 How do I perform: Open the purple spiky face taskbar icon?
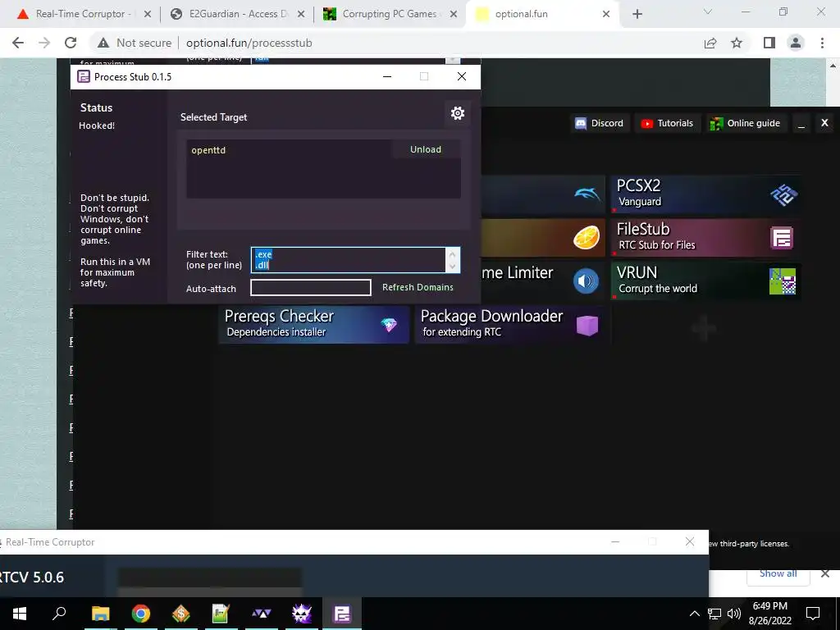tap(302, 614)
